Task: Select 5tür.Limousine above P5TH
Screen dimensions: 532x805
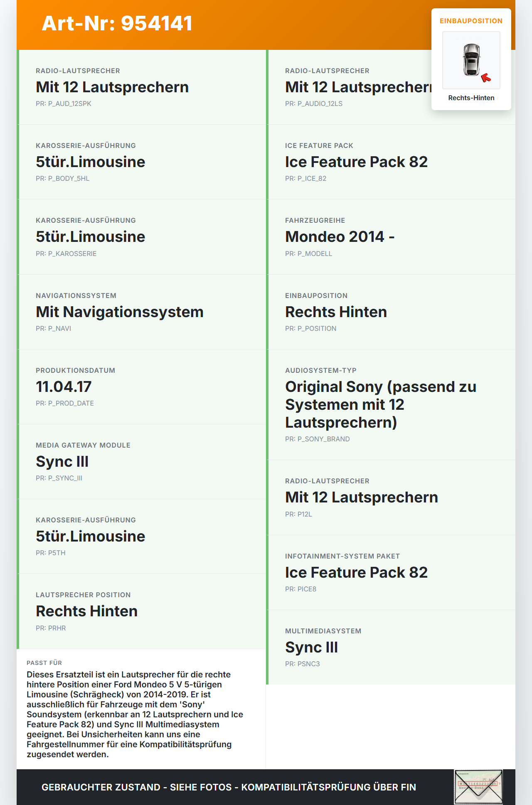Action: tap(90, 536)
